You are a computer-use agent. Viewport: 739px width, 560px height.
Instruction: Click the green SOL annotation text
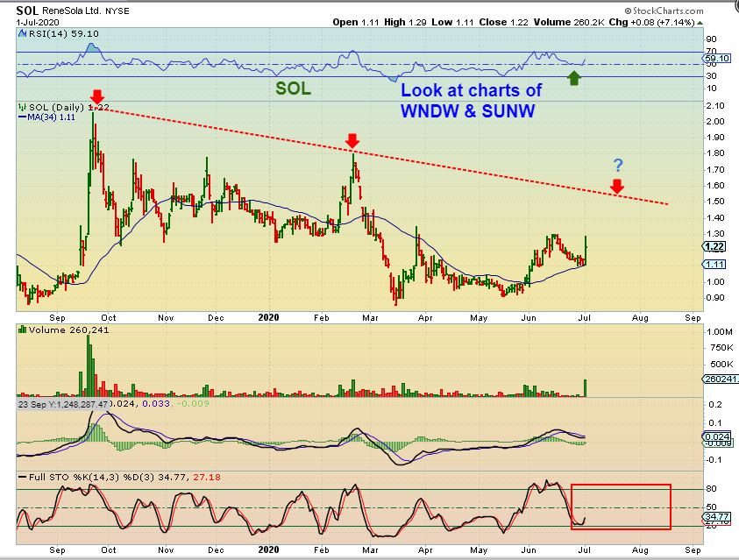(x=293, y=89)
